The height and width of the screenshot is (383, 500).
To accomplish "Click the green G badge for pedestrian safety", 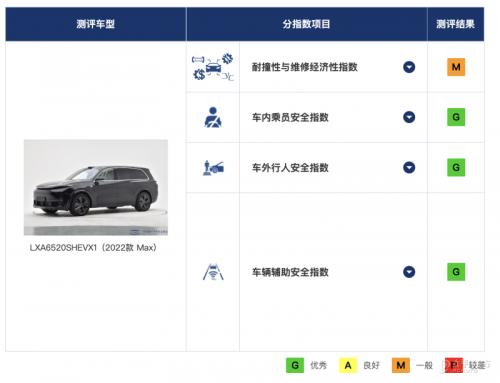I will click(x=456, y=167).
